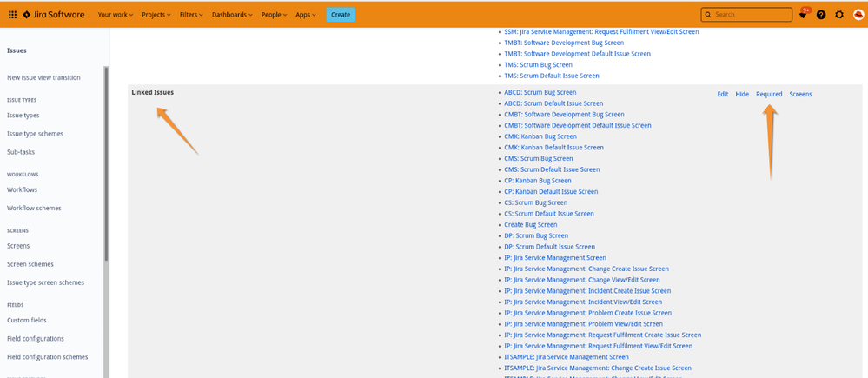Open ABCD: Scrum Default Issue Screen
The height and width of the screenshot is (378, 868).
[x=553, y=103]
